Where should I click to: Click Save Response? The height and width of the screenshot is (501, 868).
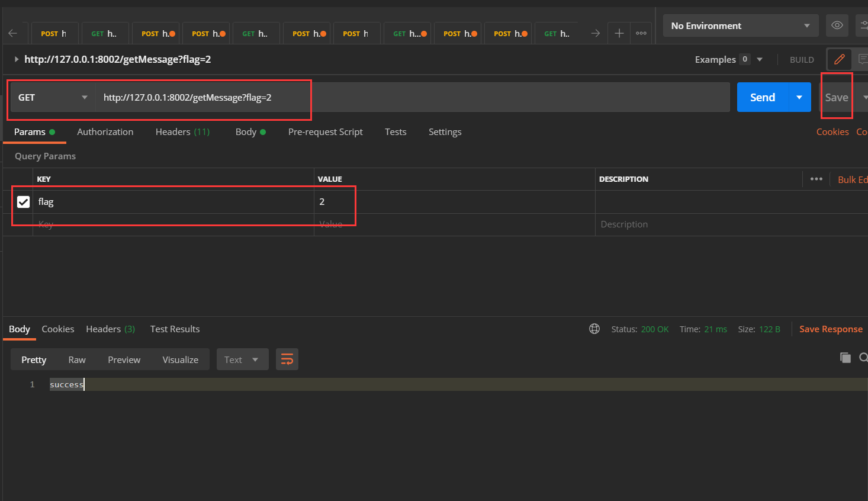coord(831,329)
